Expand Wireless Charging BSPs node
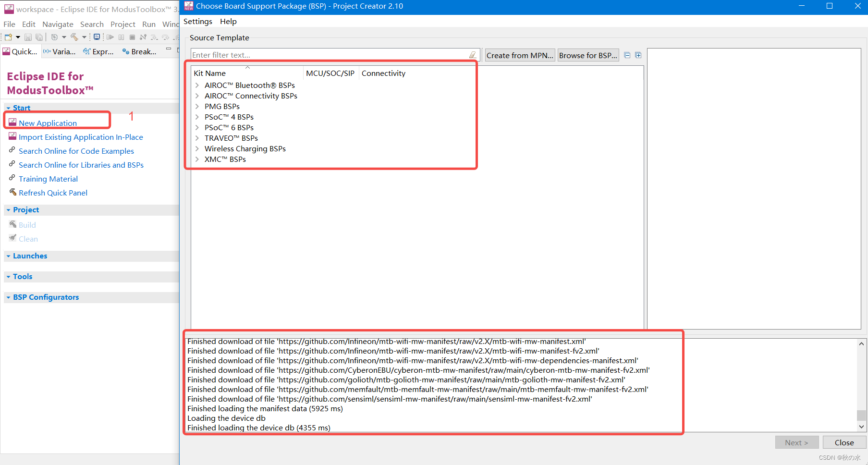Screen dimensions: 868x465 [x=197, y=148]
